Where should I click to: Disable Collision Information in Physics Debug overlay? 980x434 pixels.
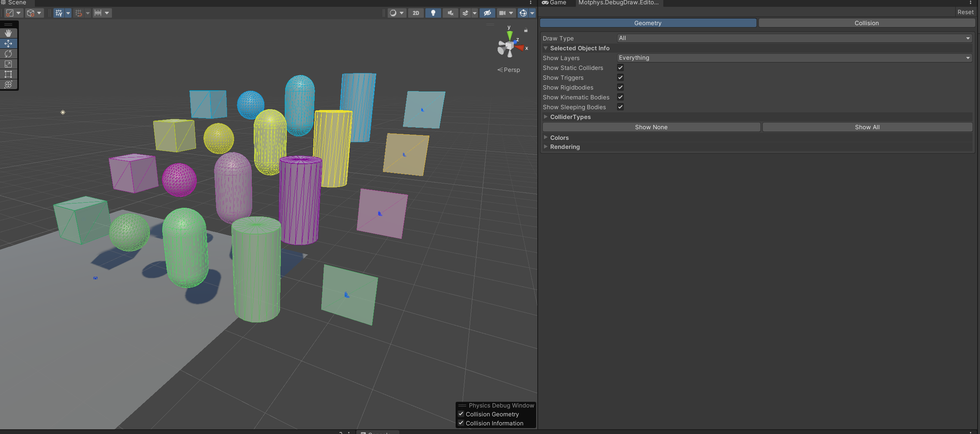(x=461, y=423)
